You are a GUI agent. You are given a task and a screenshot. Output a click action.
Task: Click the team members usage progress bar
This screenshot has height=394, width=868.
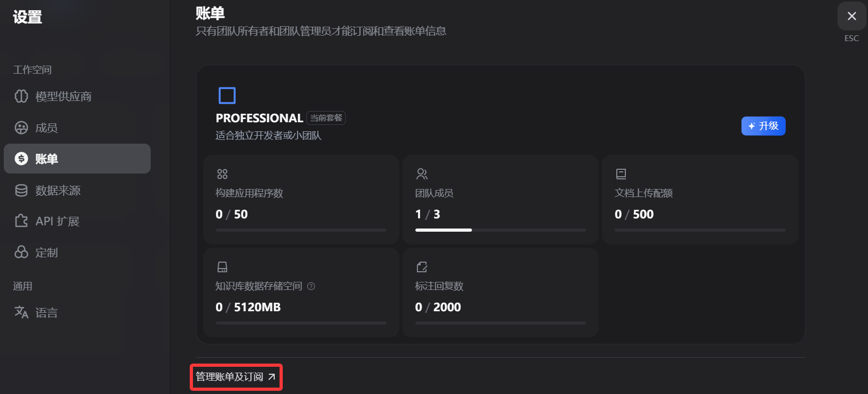click(x=500, y=230)
